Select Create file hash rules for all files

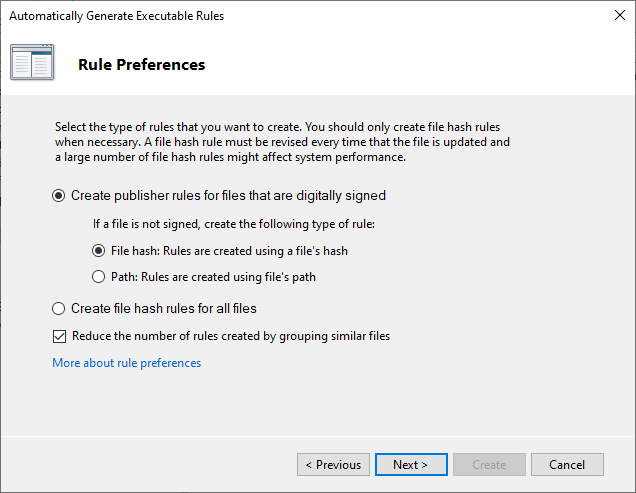[x=59, y=308]
